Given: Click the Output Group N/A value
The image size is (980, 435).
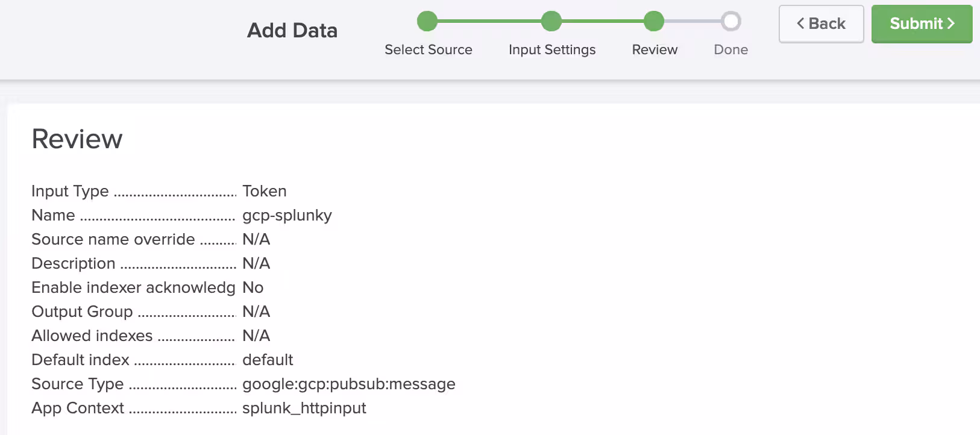Looking at the screenshot, I should tap(256, 311).
